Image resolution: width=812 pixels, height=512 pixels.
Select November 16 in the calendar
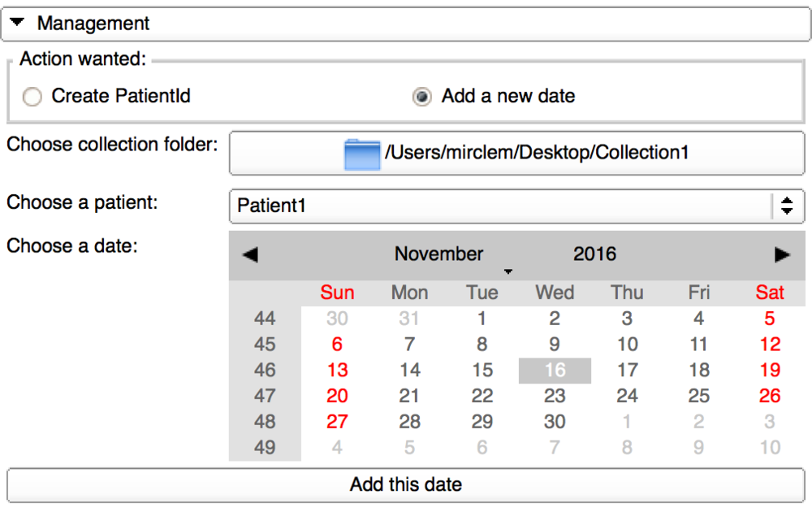pos(555,370)
